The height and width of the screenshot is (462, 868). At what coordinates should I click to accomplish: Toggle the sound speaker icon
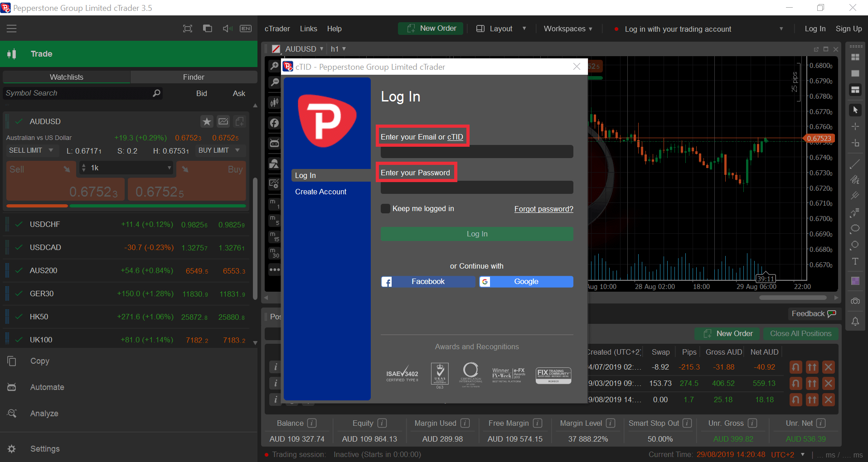pyautogui.click(x=228, y=29)
